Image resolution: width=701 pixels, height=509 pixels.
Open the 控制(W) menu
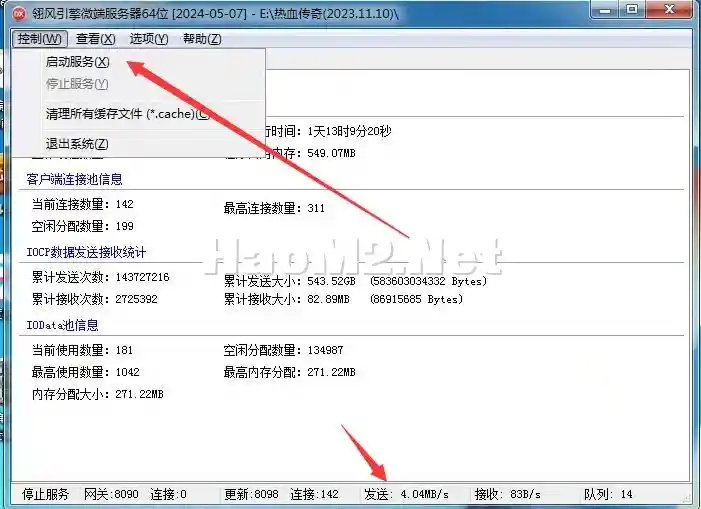tap(40, 39)
